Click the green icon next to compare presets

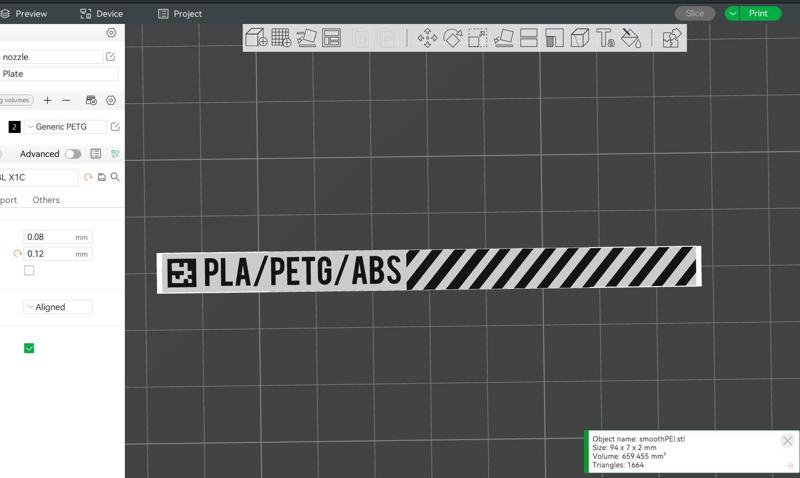pyautogui.click(x=115, y=154)
